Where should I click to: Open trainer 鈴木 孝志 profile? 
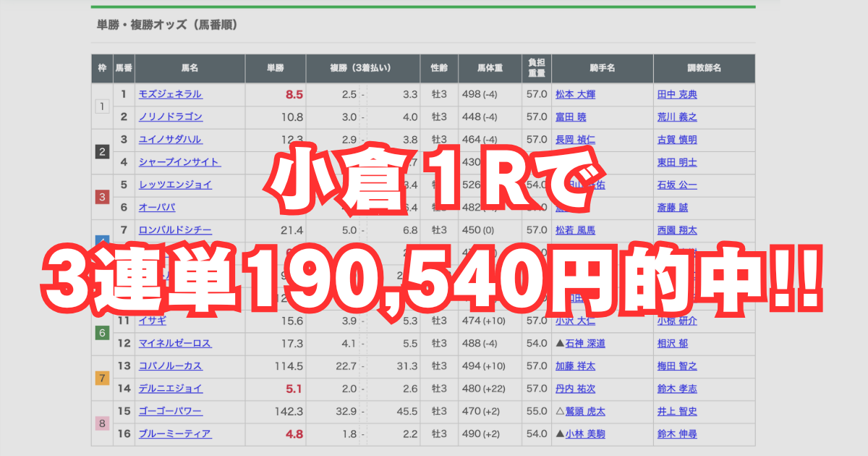[678, 389]
